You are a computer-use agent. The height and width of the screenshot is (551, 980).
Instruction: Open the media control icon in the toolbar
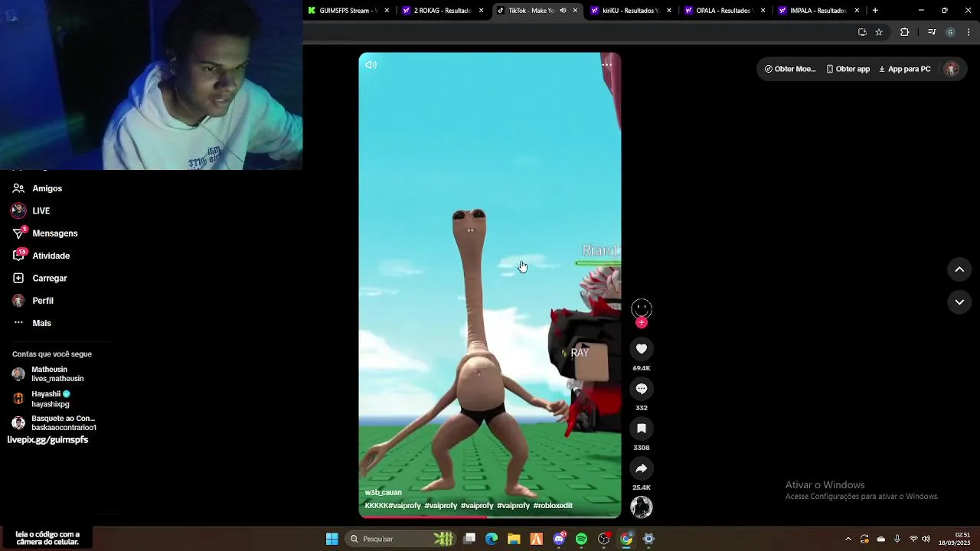[932, 32]
